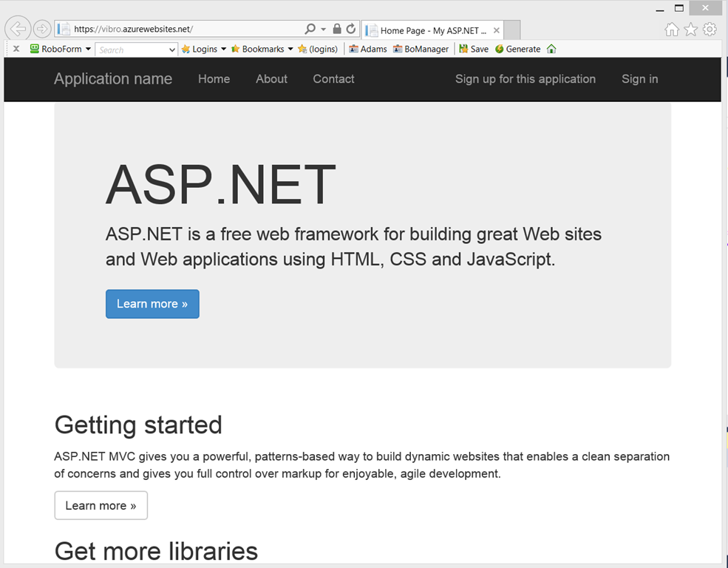
Task: Click the security lock icon in address bar
Action: click(x=337, y=29)
